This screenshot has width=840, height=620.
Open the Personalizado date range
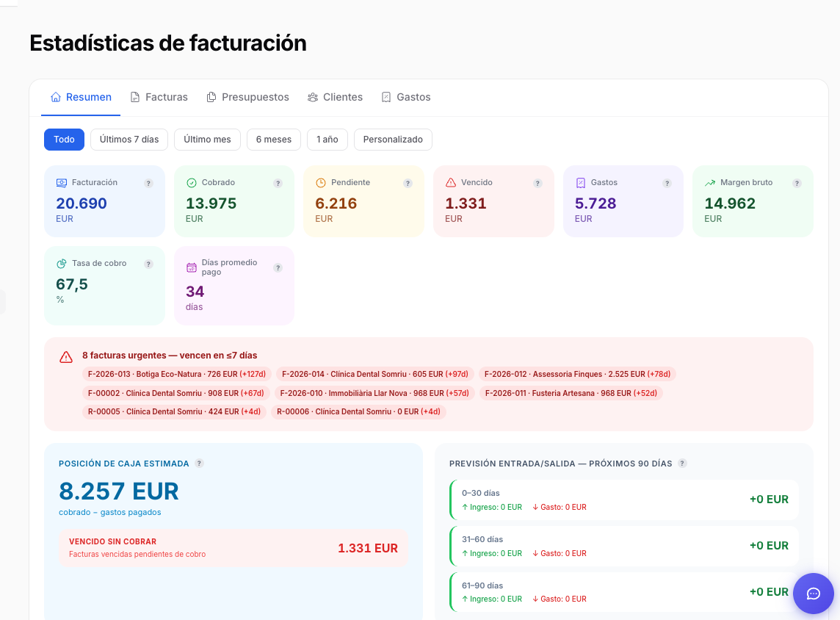[x=394, y=140]
